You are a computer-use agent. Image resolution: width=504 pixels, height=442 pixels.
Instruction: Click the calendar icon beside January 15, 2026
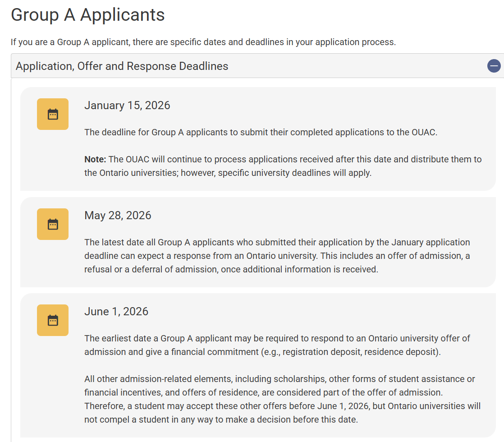[53, 114]
